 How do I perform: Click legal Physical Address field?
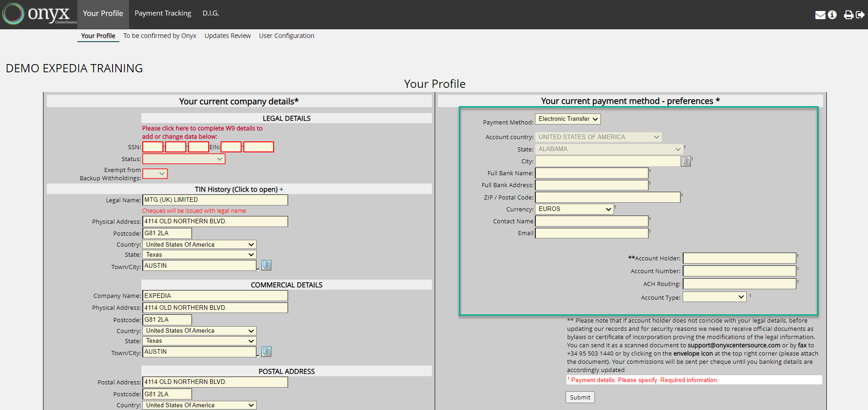(215, 221)
